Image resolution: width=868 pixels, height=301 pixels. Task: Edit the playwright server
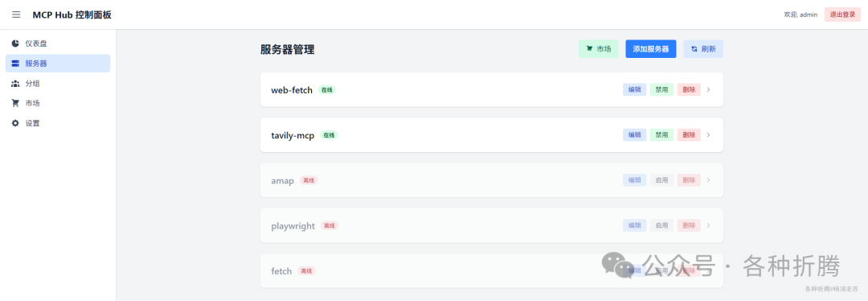pyautogui.click(x=634, y=225)
